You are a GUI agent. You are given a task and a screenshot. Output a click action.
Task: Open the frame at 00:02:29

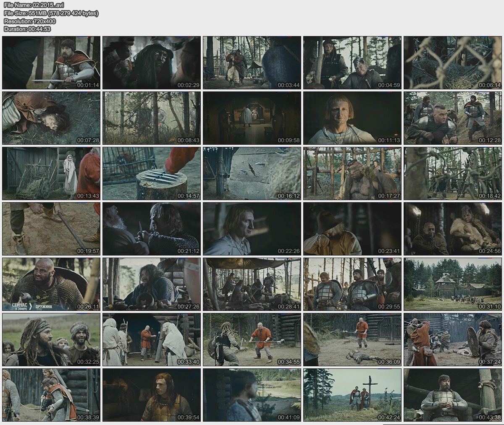pyautogui.click(x=152, y=63)
